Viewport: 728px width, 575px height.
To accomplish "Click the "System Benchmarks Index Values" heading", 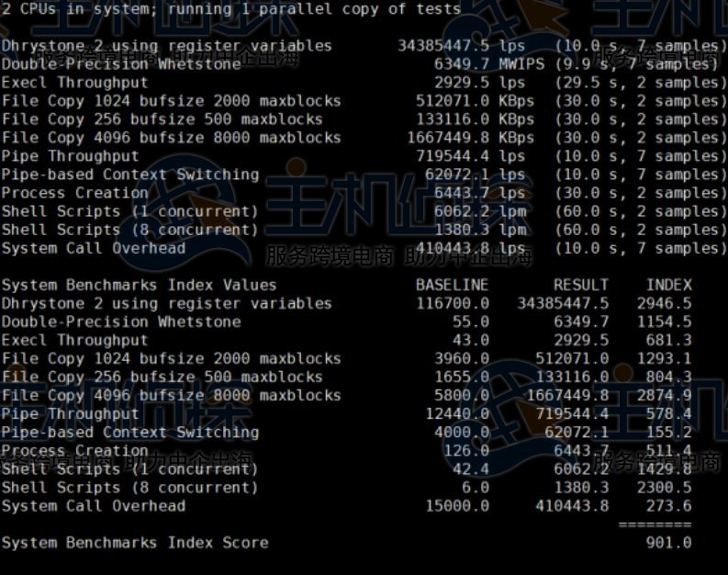I will [139, 285].
